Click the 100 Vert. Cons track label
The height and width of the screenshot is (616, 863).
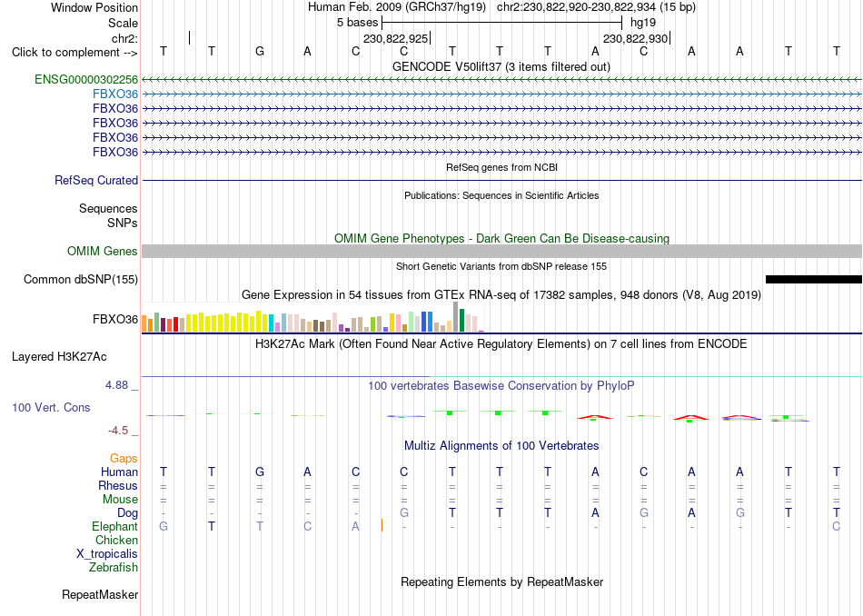(51, 407)
